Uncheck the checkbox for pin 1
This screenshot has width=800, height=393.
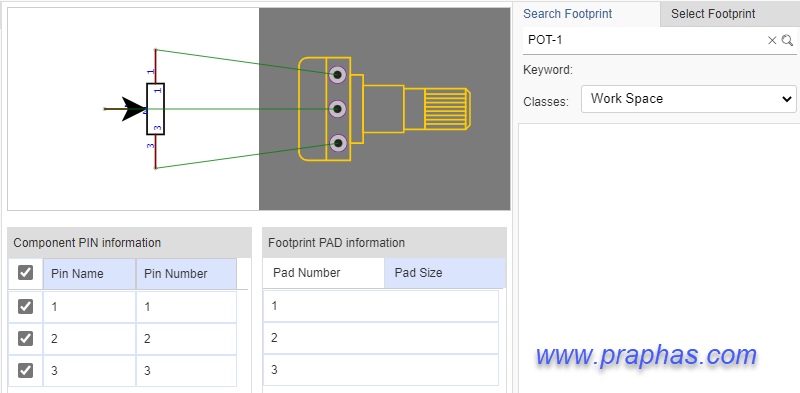pyautogui.click(x=26, y=306)
